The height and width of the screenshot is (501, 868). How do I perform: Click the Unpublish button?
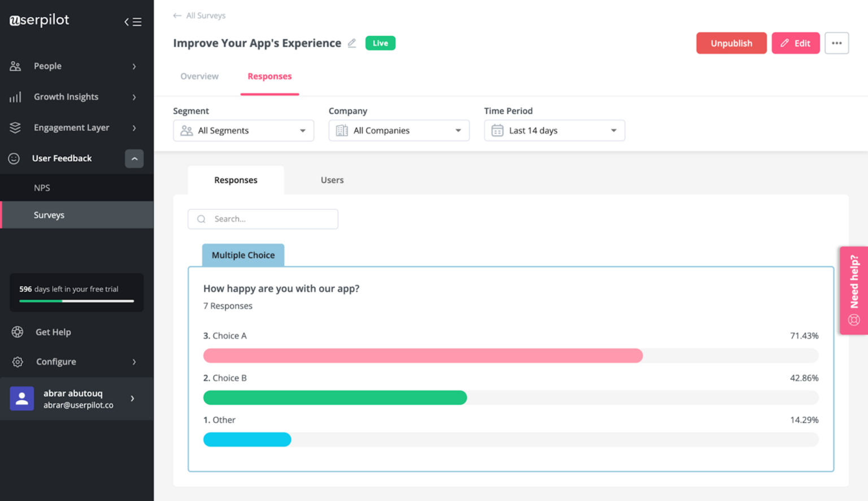click(x=731, y=43)
